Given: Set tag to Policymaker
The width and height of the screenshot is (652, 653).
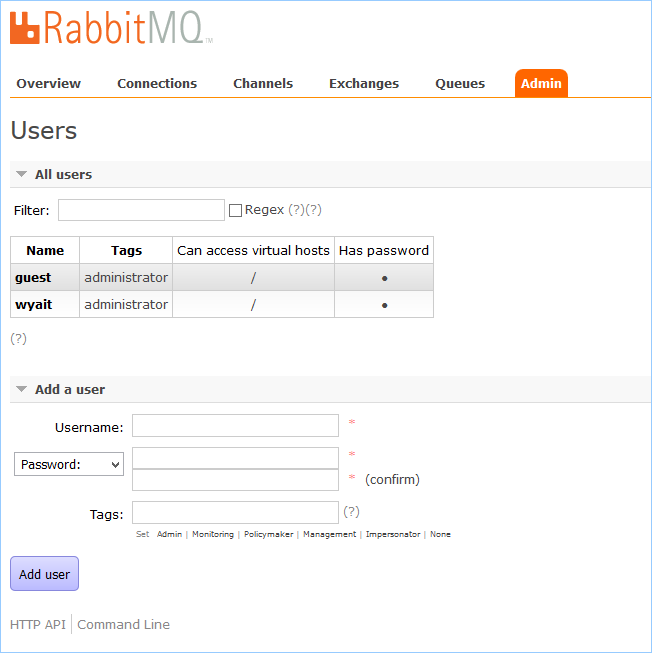Looking at the screenshot, I should [269, 534].
